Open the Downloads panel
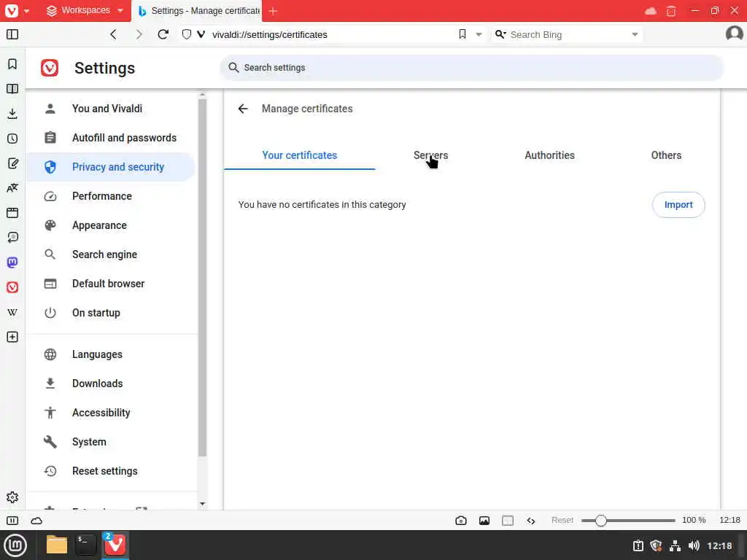The height and width of the screenshot is (560, 747). [12, 113]
